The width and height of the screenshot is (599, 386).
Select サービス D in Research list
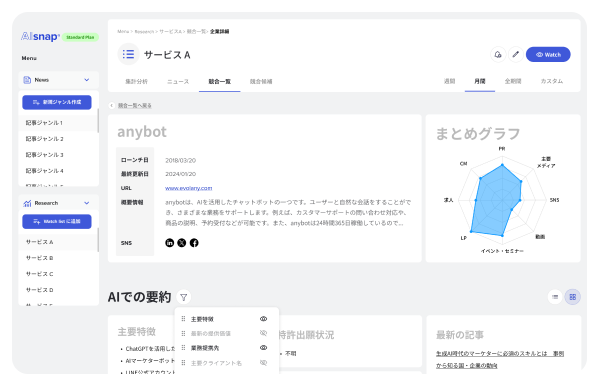[58, 290]
